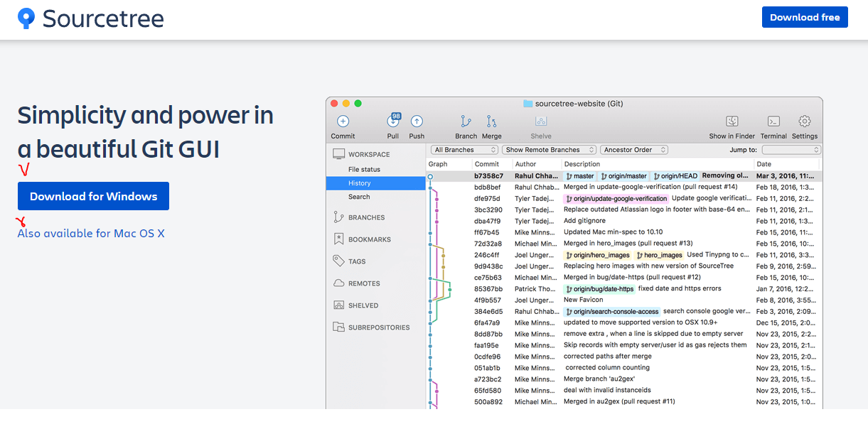The image size is (868, 429).
Task: Click the origin/hero_images label
Action: coord(598,255)
